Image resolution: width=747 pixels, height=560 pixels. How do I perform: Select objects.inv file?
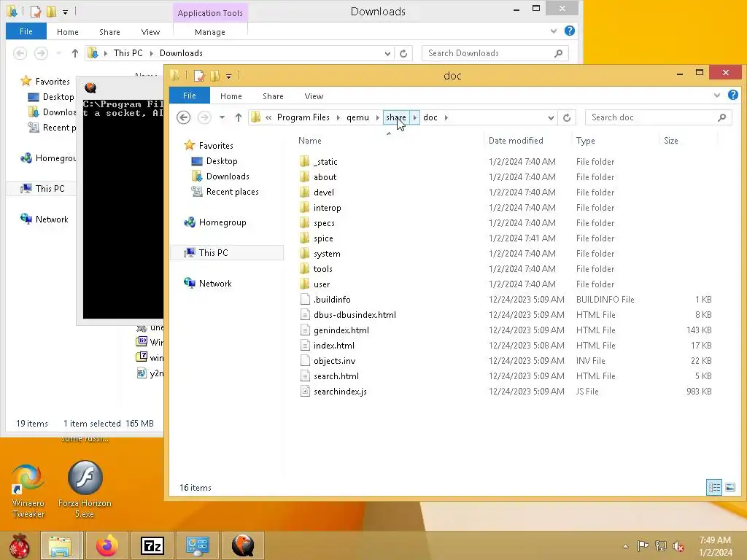[334, 361]
